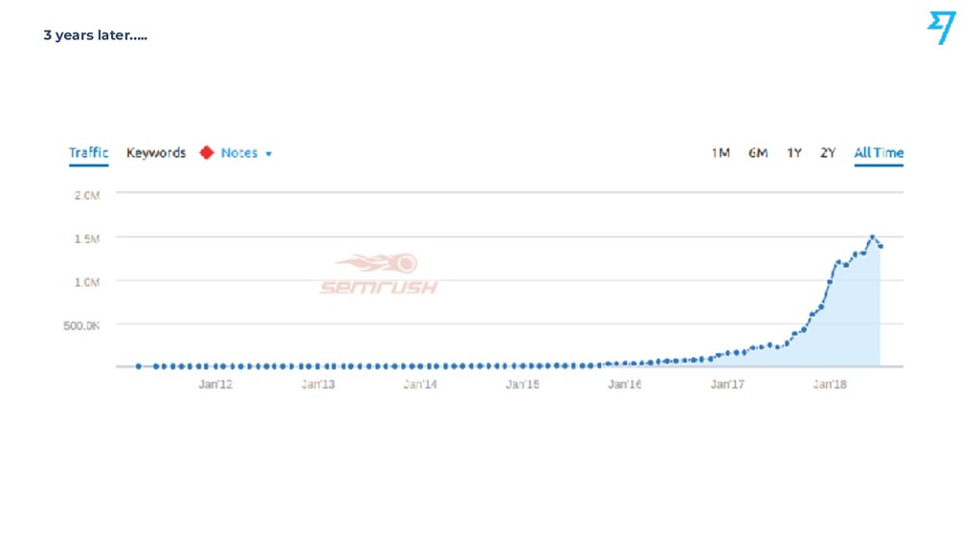
Task: Click the Jan'12 axis label
Action: (x=215, y=385)
